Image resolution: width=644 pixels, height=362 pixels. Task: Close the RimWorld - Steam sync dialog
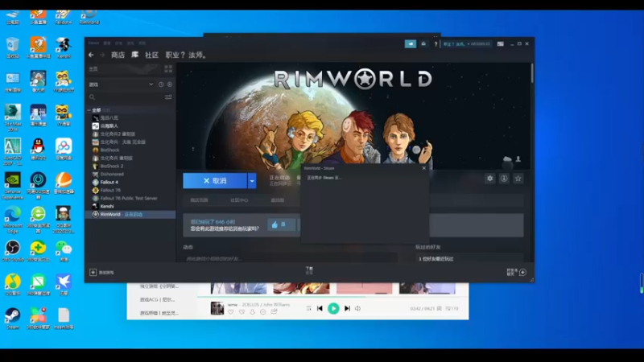tap(424, 168)
